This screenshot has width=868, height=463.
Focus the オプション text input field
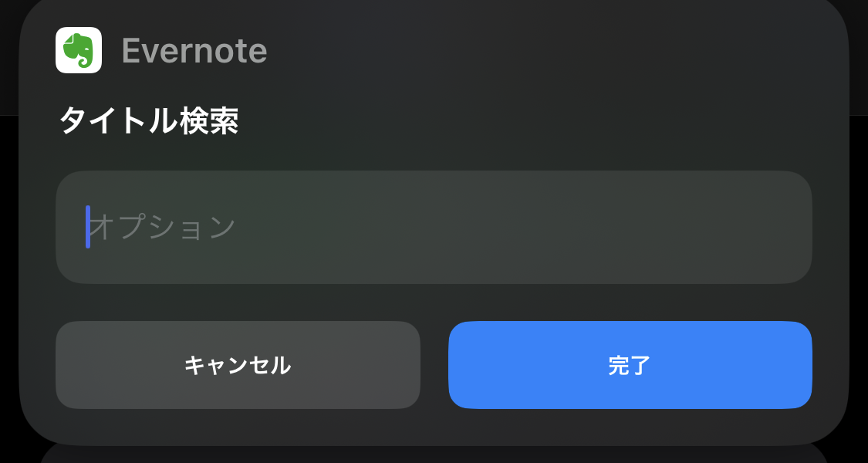pyautogui.click(x=434, y=227)
